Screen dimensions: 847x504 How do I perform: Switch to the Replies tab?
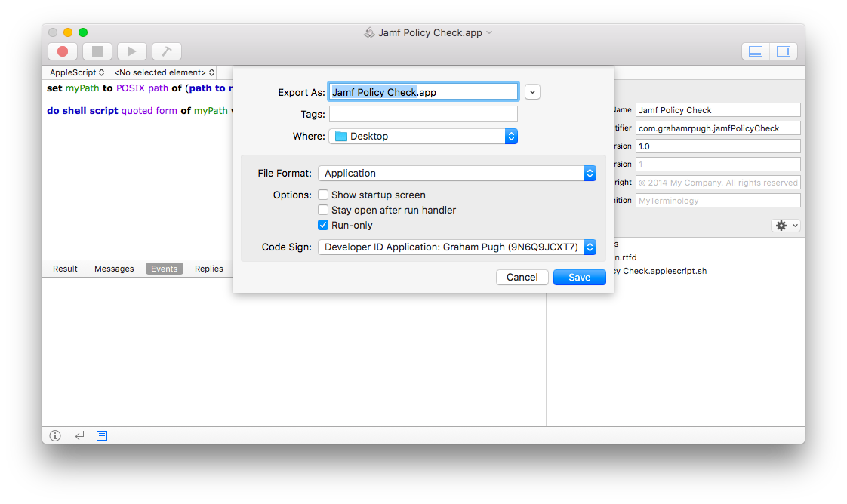pyautogui.click(x=209, y=269)
